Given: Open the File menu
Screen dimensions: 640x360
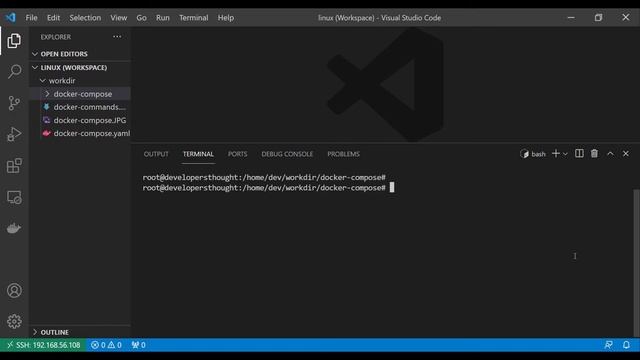Looking at the screenshot, I should point(31,18).
